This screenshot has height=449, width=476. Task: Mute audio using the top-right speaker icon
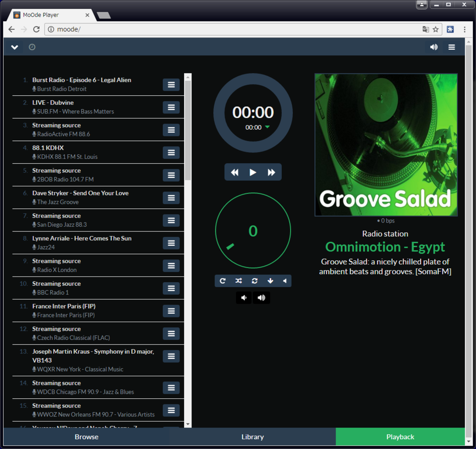pos(434,46)
